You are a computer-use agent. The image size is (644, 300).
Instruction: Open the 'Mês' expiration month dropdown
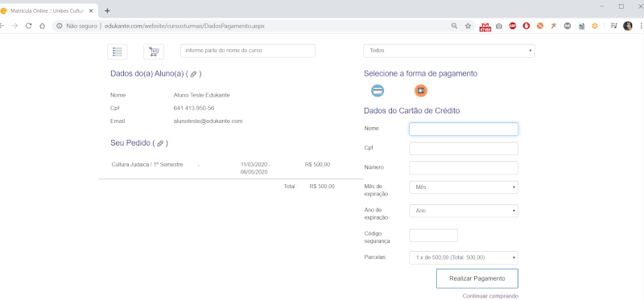[464, 187]
